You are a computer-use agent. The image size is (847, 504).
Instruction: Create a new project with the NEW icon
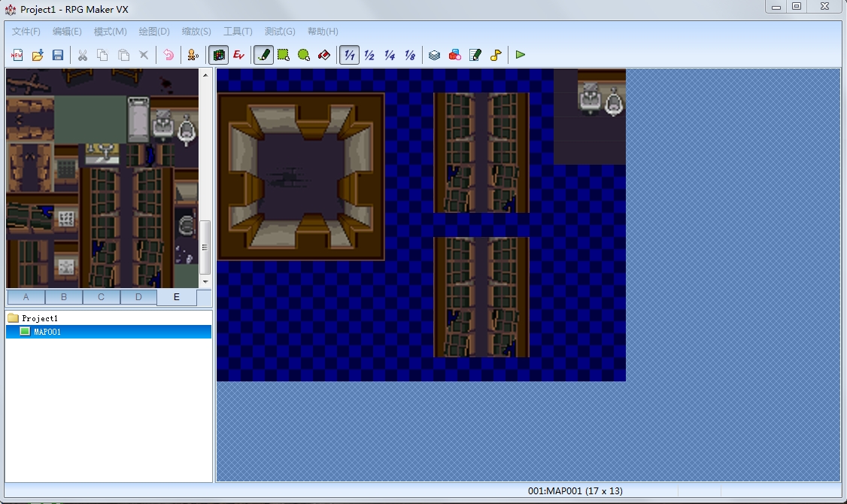coord(17,55)
